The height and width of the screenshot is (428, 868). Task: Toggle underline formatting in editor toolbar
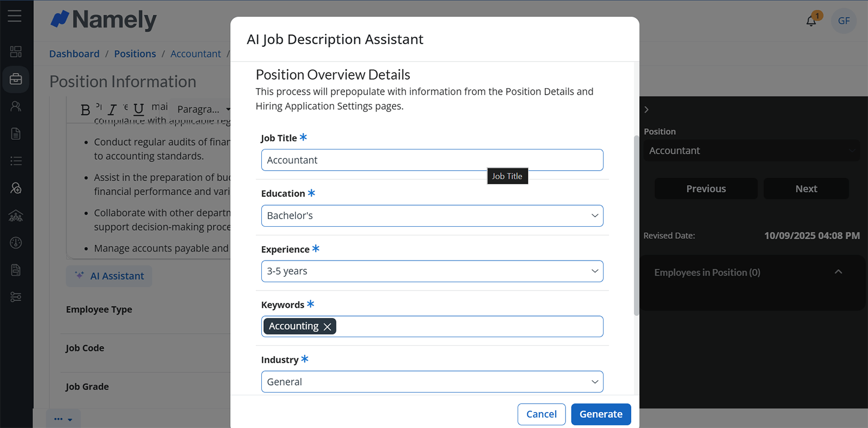pyautogui.click(x=139, y=109)
